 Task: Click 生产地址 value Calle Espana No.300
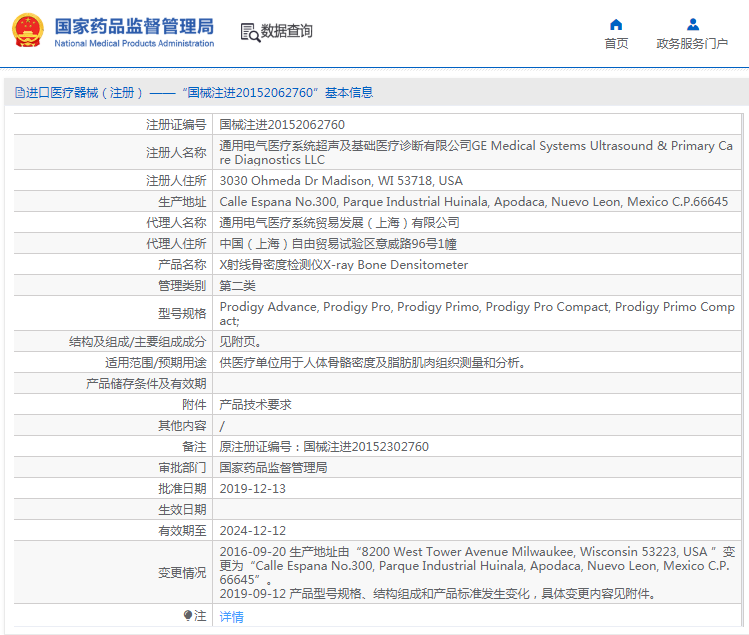(x=473, y=202)
